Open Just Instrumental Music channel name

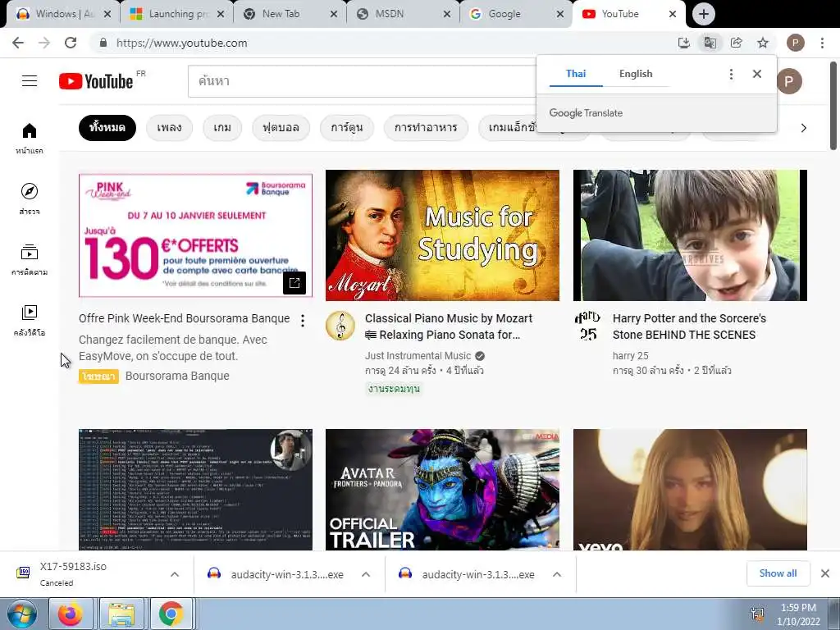[x=418, y=356]
